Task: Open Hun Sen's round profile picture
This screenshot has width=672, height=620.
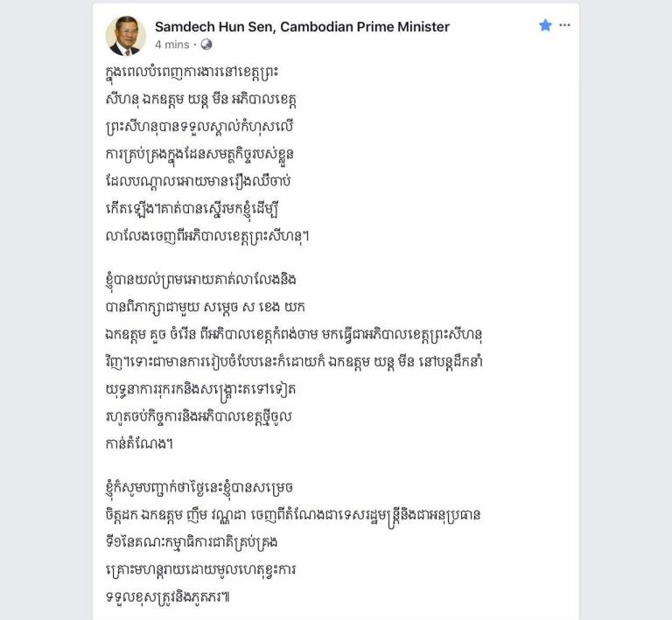Action: [x=126, y=36]
